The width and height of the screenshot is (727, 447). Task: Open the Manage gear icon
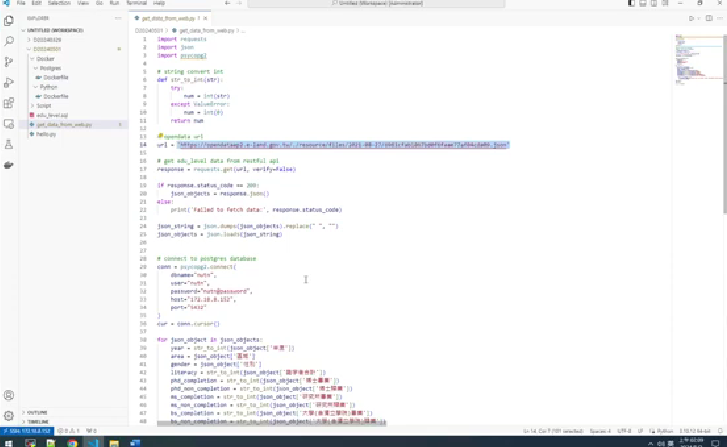(x=9, y=415)
